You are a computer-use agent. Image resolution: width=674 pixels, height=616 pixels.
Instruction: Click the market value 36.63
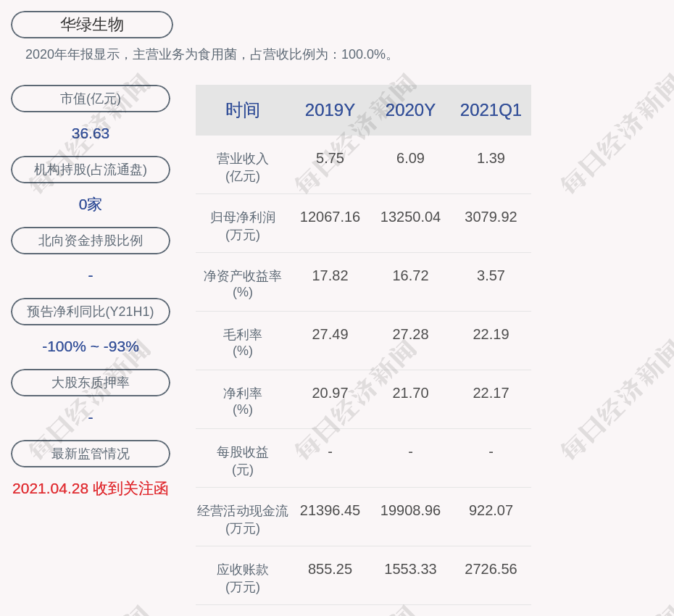tap(91, 133)
